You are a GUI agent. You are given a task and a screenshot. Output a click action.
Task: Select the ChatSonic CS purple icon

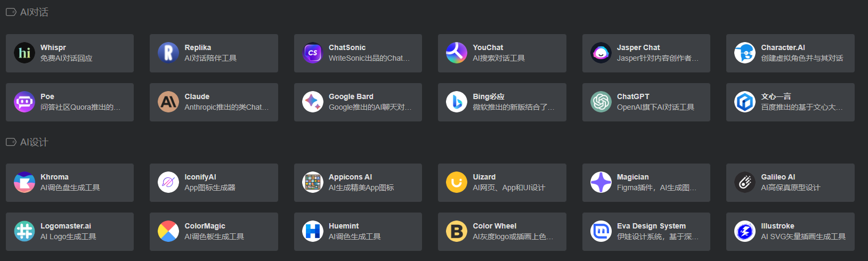(313, 53)
